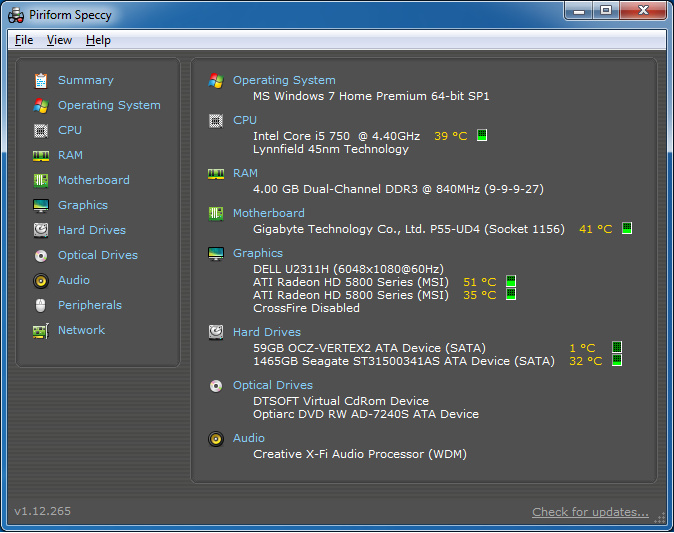Click 'DELL U2311H (6048x1080@60Hz)' text
674x533 pixels.
[349, 269]
